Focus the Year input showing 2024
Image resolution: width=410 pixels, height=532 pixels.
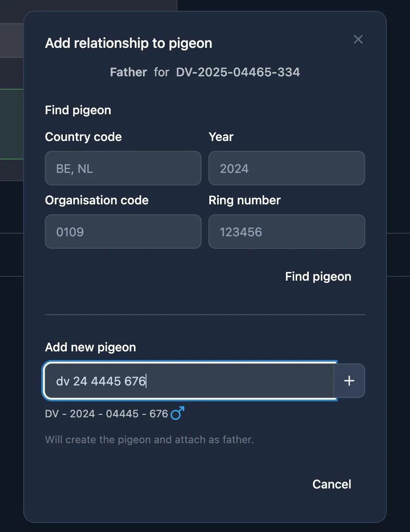(x=287, y=168)
